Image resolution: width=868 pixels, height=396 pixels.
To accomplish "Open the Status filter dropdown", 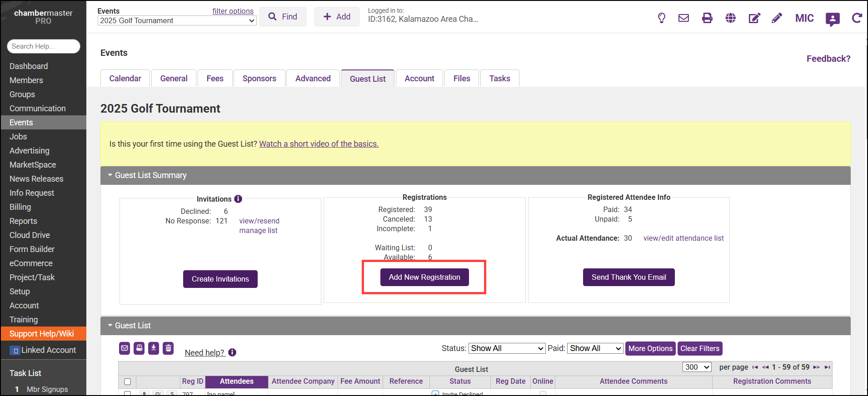I will [507, 348].
